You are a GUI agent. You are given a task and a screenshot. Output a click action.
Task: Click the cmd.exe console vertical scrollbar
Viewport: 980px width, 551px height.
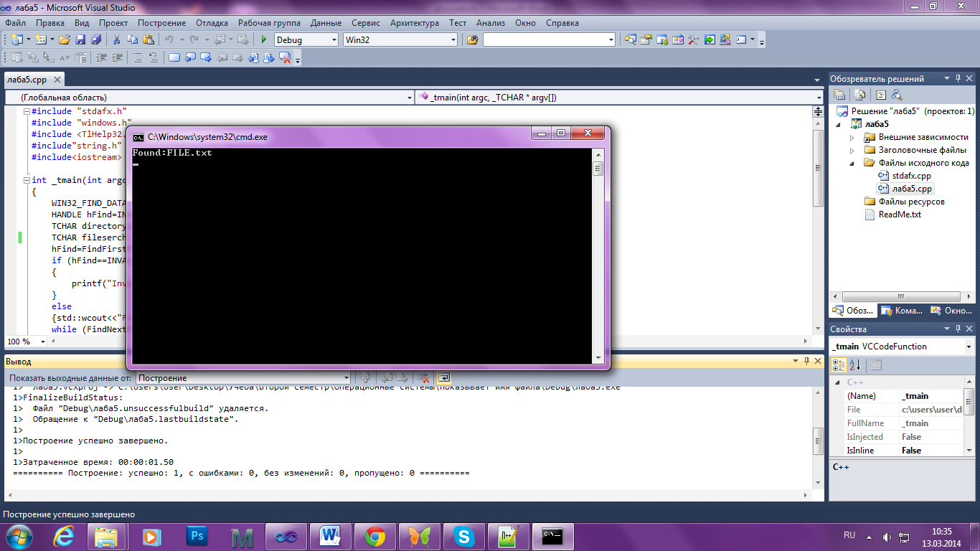pyautogui.click(x=598, y=256)
